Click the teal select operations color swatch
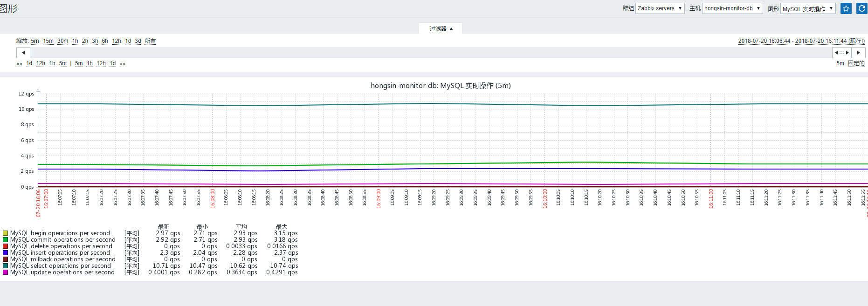 tap(6, 266)
